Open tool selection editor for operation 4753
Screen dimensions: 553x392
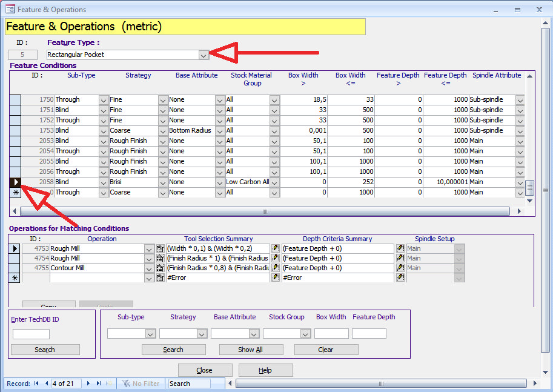click(277, 249)
